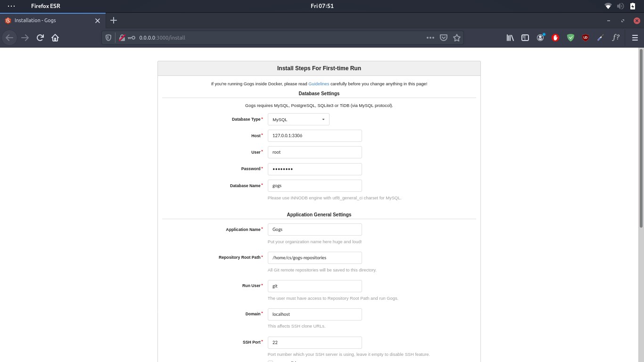Click the address bar URL 0.0.0.0:3000/install
The height and width of the screenshot is (362, 644).
click(x=162, y=38)
